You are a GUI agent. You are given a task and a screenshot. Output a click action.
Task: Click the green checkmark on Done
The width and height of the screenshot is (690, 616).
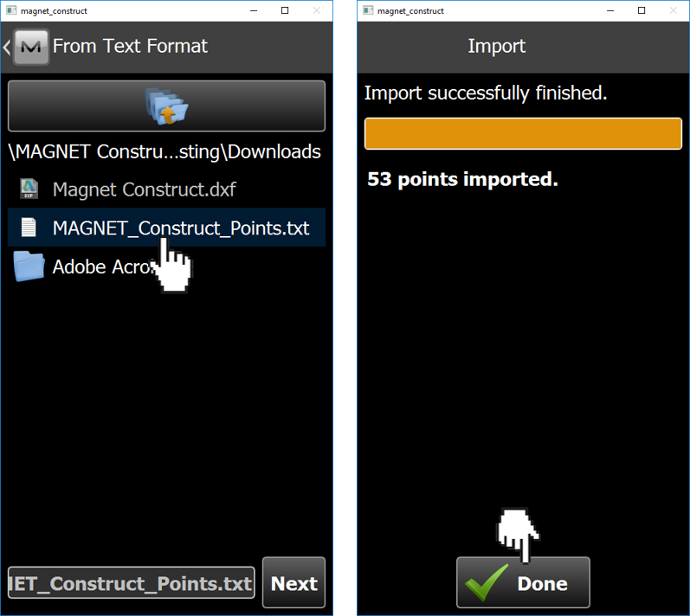click(x=487, y=581)
